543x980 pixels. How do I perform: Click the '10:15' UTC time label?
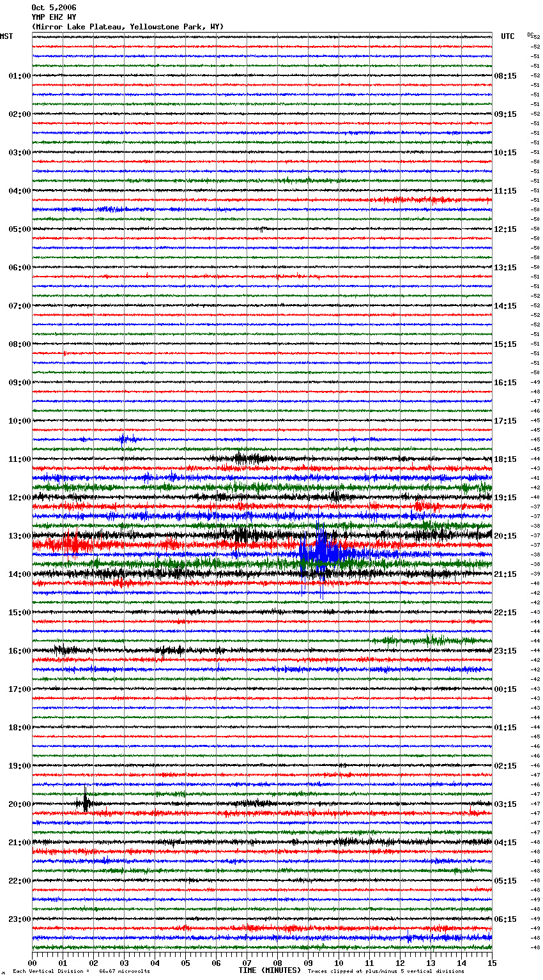coord(505,153)
